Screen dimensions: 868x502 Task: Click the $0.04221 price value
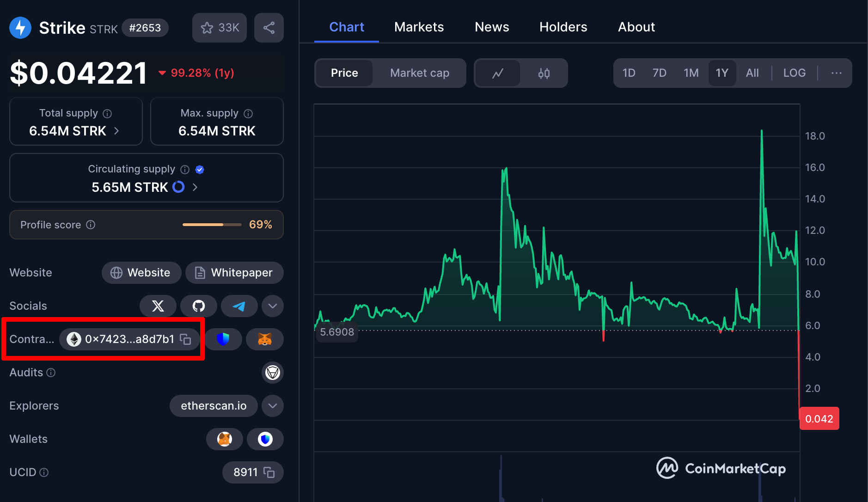(79, 73)
